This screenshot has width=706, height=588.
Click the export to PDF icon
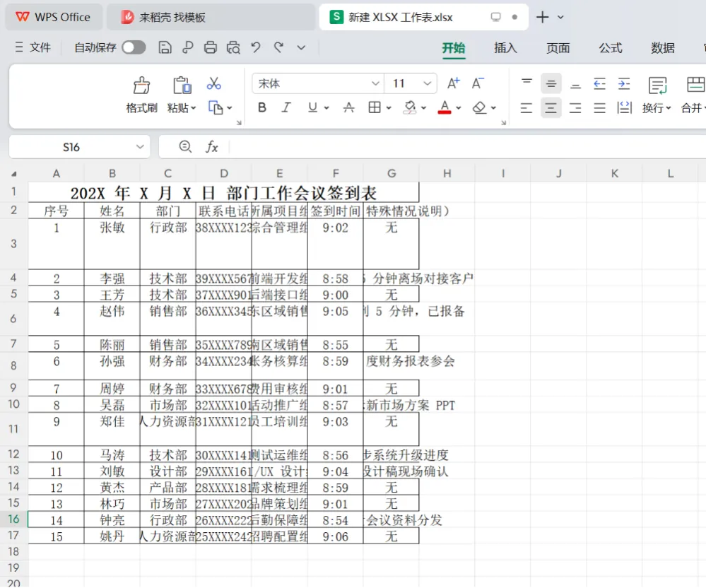(187, 47)
